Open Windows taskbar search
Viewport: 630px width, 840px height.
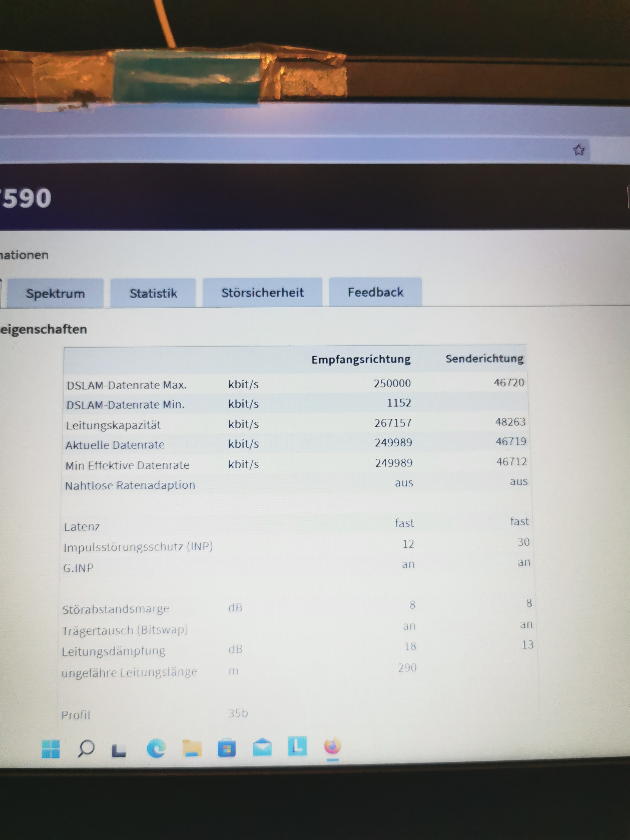point(86,748)
